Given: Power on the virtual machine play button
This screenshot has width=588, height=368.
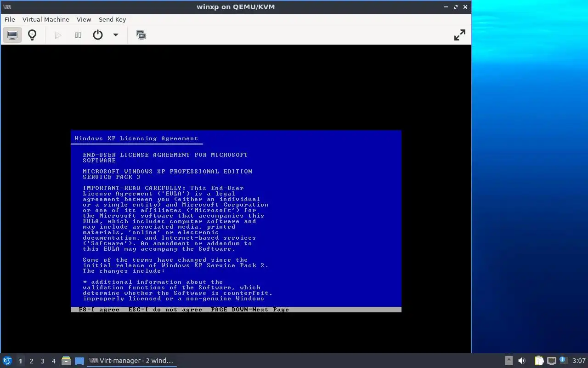Looking at the screenshot, I should point(58,35).
